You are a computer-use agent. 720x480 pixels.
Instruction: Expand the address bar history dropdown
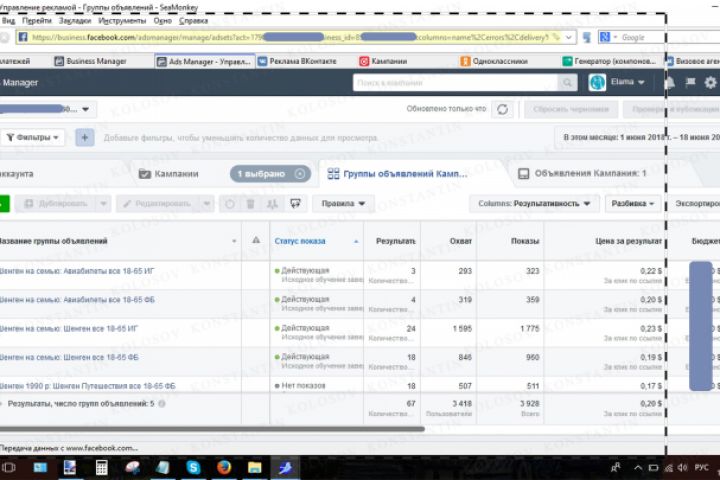568,37
